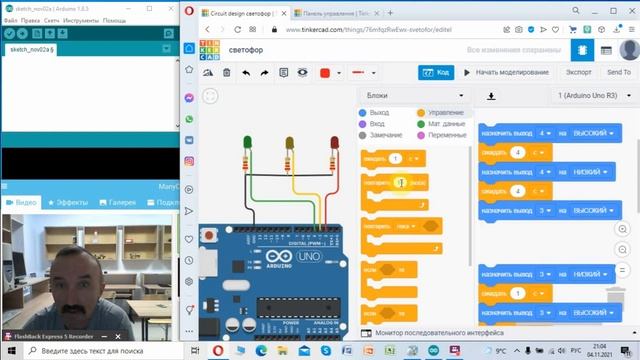Open ВЫСОКИЙ dropdown in top назначить вывод block
Viewport: 640px width, 360px height.
pyautogui.click(x=593, y=133)
